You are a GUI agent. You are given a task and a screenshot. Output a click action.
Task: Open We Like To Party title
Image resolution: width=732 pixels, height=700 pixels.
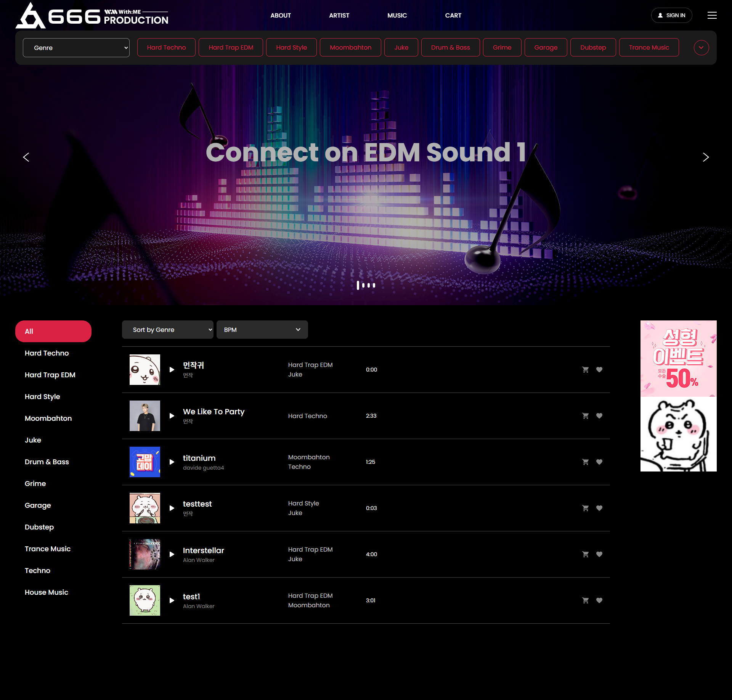pyautogui.click(x=213, y=412)
